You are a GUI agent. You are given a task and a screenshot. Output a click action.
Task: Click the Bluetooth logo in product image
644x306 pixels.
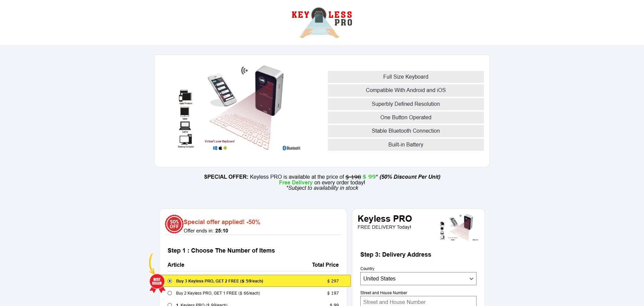(291, 148)
